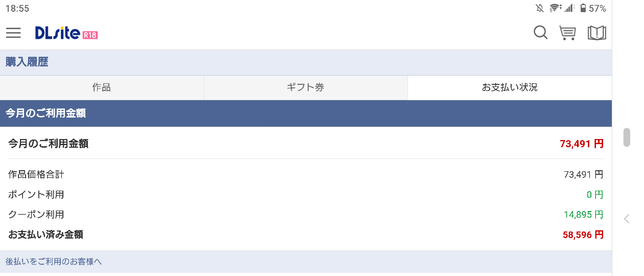Open the library book icon
644x276 pixels.
tap(597, 33)
